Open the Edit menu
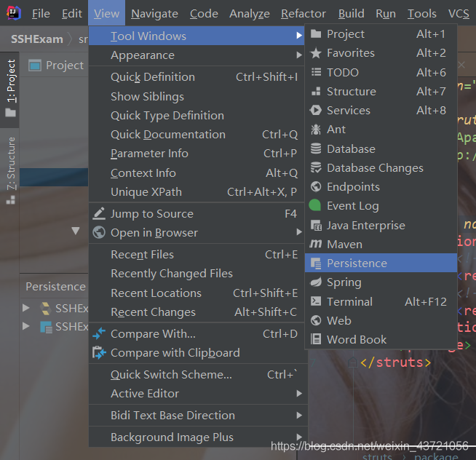This screenshot has width=476, height=460. [71, 14]
